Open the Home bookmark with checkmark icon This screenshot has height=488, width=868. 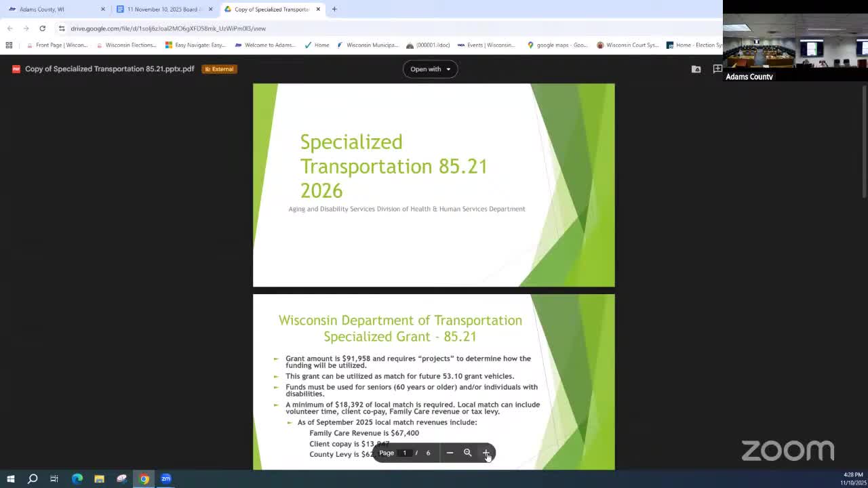click(x=317, y=45)
